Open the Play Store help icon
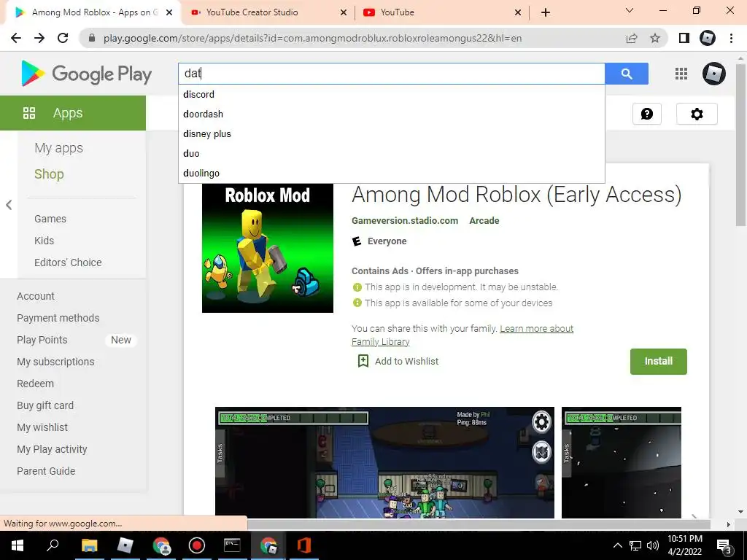The height and width of the screenshot is (560, 747). [x=647, y=114]
